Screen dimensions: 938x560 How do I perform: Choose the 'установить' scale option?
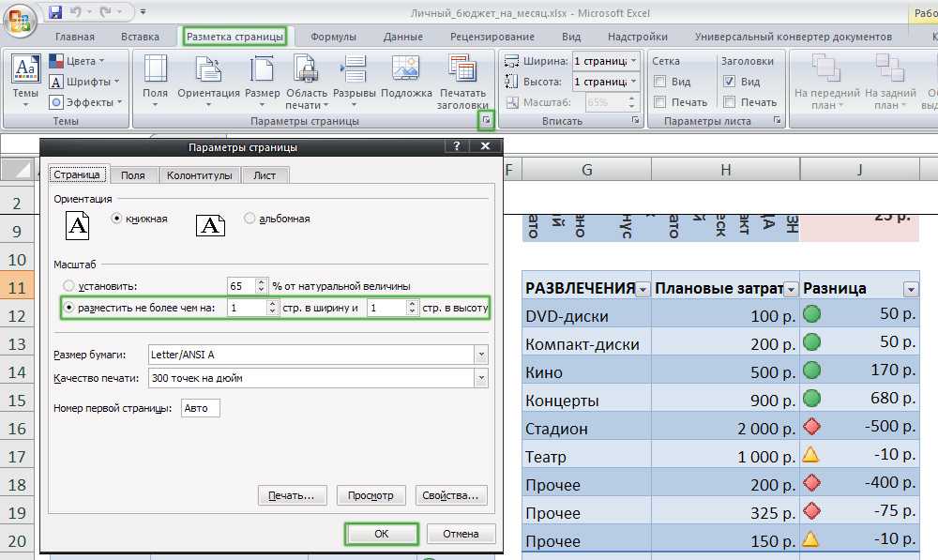pyautogui.click(x=68, y=286)
